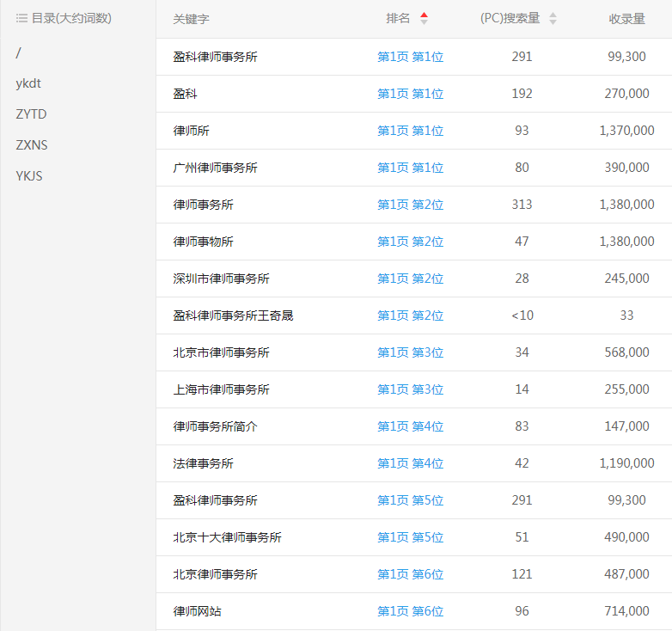Click the gray sort arrows beside (PC)搜索量

(x=553, y=19)
